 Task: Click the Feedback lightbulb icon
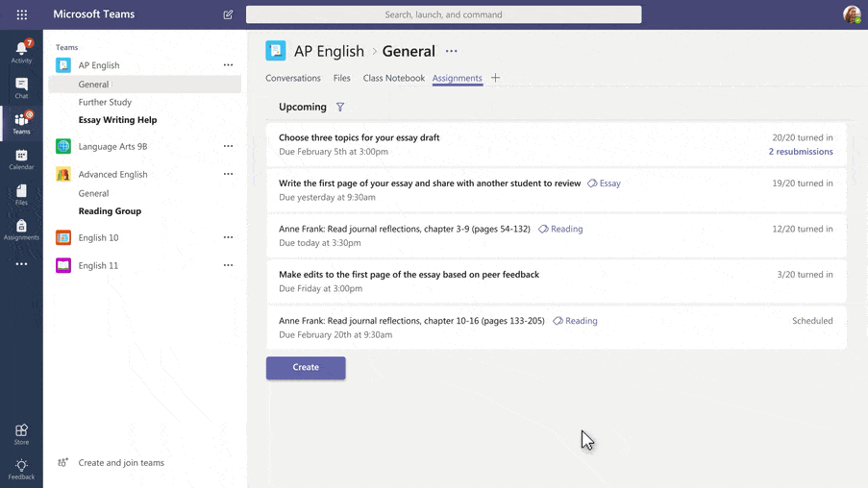(x=21, y=469)
